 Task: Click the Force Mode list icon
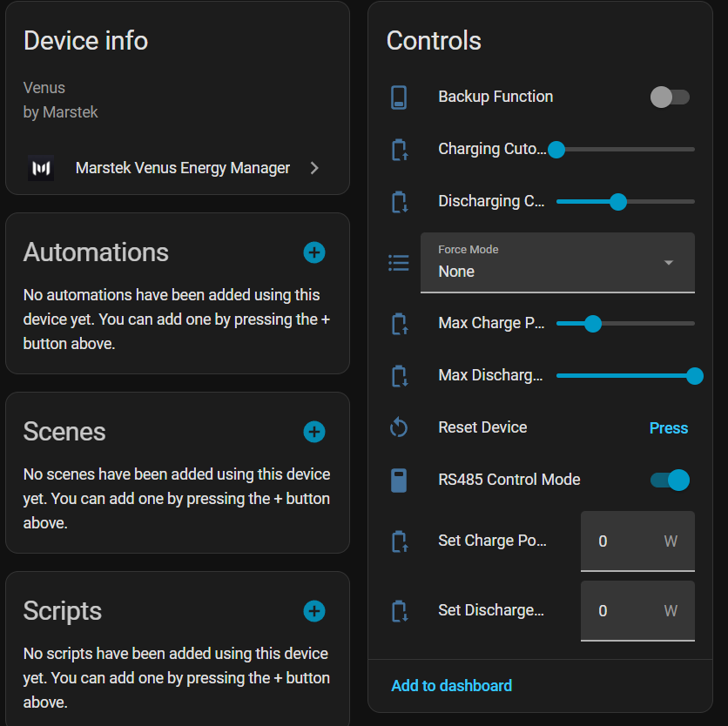[399, 262]
